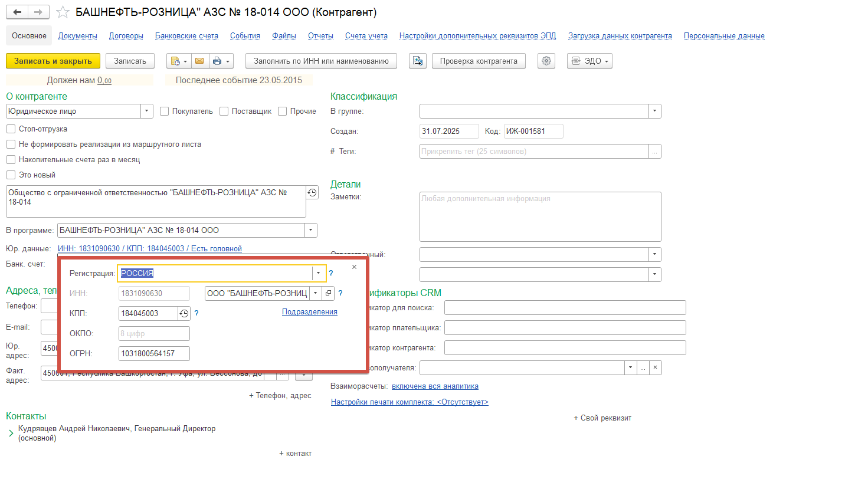Open включена вся аналитика link
Image resolution: width=868 pixels, height=486 pixels.
tap(435, 386)
